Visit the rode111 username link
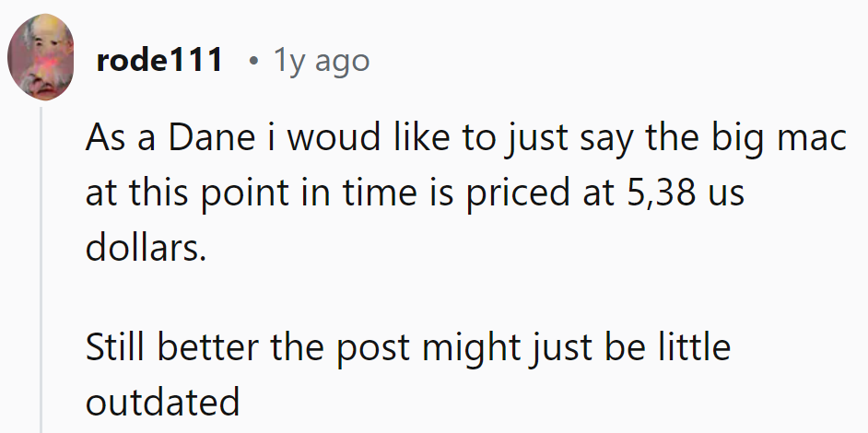 [x=159, y=59]
